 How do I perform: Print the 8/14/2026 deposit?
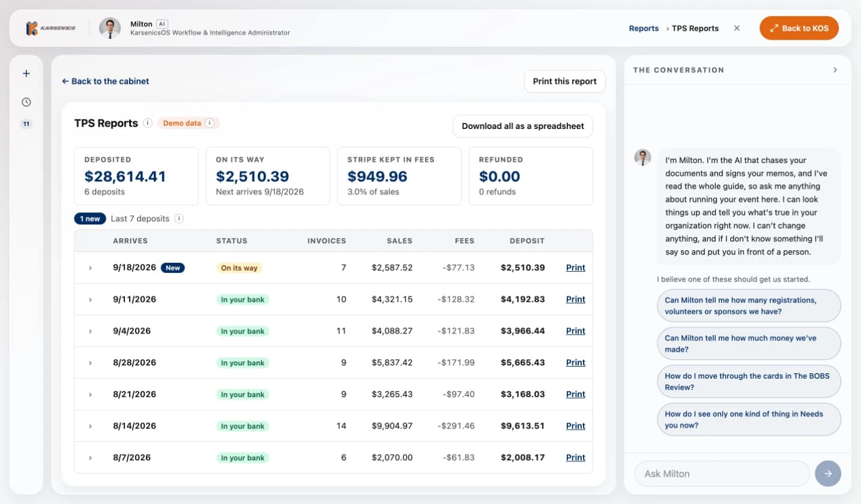[x=575, y=426]
